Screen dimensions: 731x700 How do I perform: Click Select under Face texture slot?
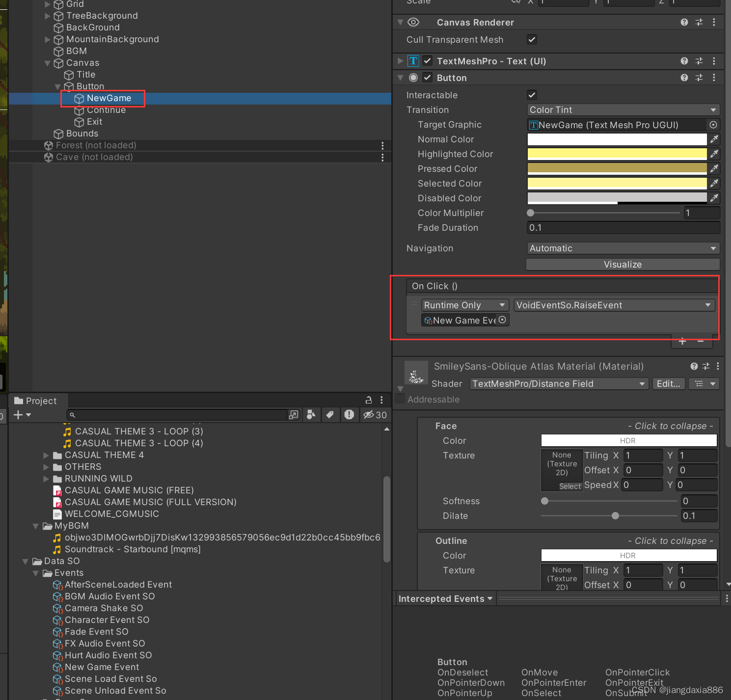[x=569, y=486]
